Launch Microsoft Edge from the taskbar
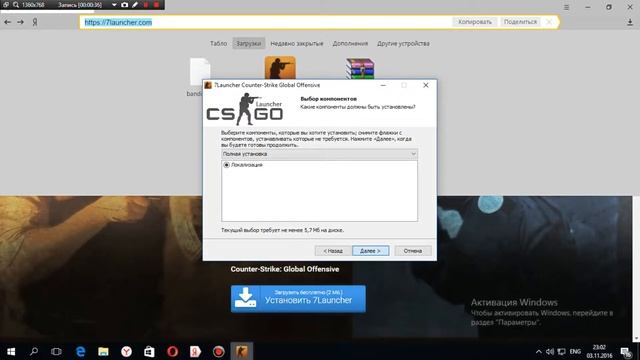The image size is (640, 360). click(80, 351)
